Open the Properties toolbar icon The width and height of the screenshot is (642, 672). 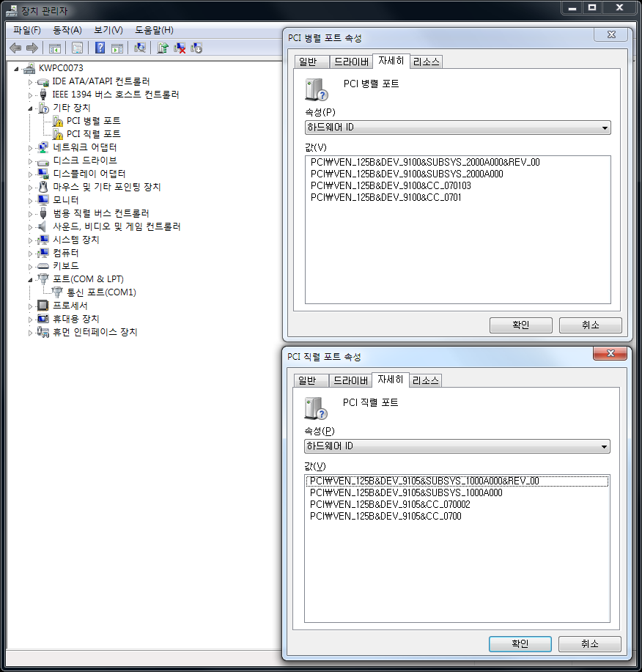pyautogui.click(x=77, y=48)
